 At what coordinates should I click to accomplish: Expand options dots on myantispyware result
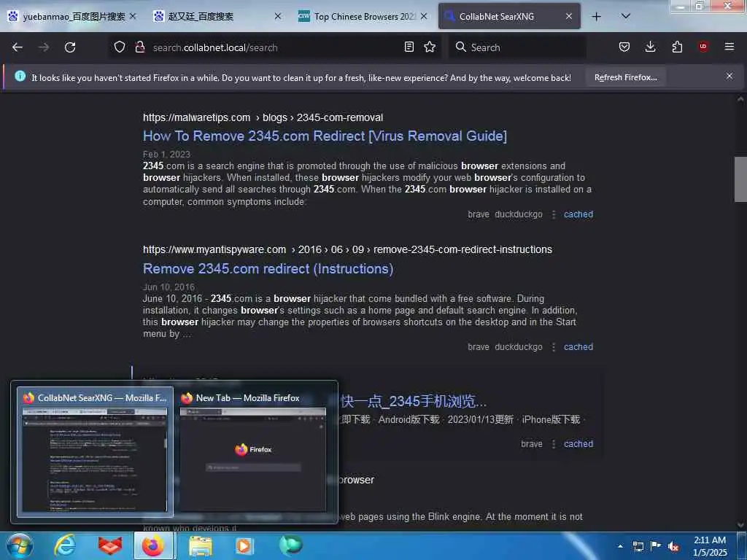point(554,348)
